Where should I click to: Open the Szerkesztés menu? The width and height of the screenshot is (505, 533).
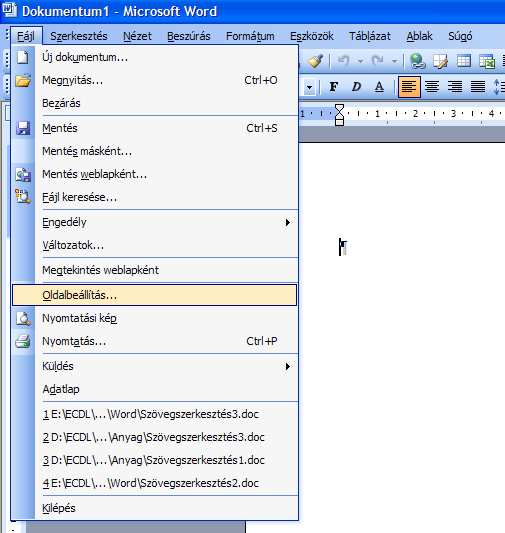pyautogui.click(x=79, y=36)
